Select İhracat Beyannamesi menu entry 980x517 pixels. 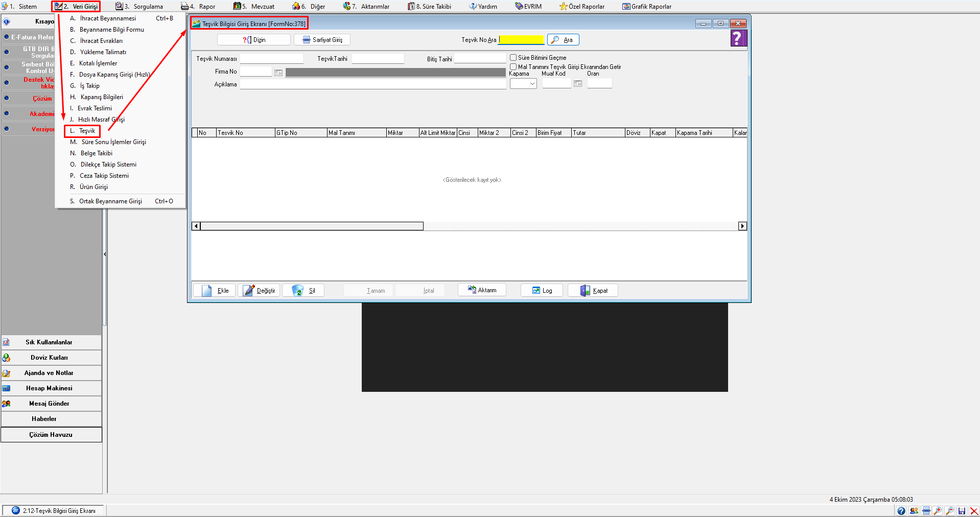click(121, 18)
